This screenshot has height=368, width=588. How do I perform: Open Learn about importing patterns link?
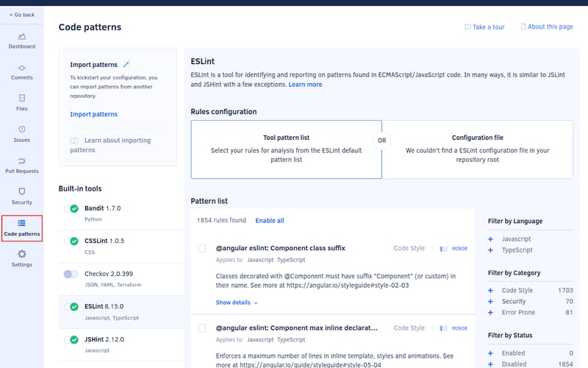pyautogui.click(x=110, y=145)
